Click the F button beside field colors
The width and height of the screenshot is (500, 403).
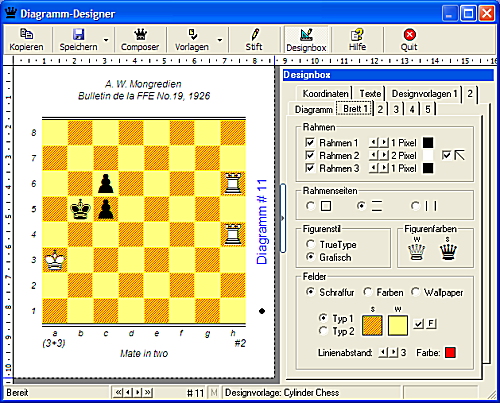pyautogui.click(x=431, y=323)
